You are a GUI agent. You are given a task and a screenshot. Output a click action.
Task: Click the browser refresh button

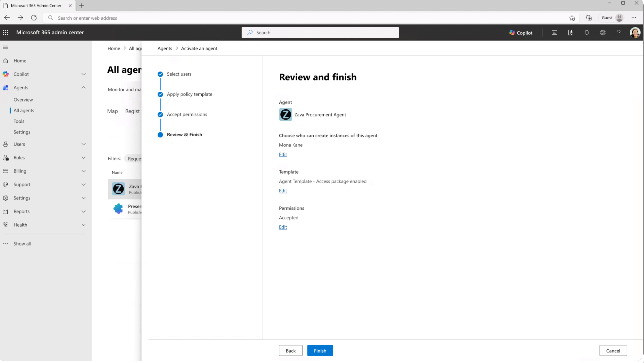coord(34,18)
